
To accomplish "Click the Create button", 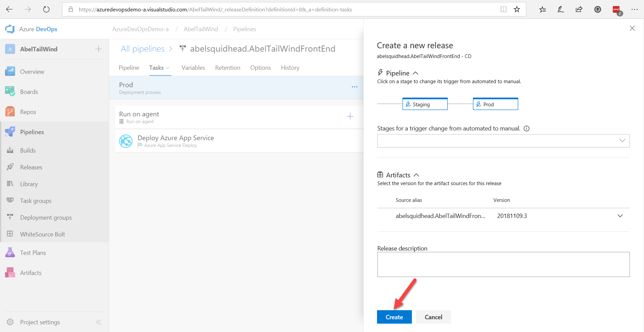I will pos(394,317).
